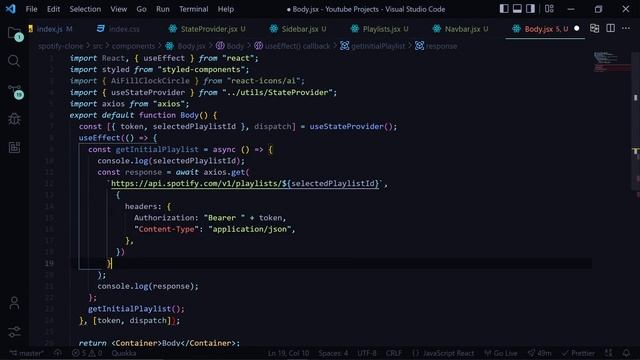The image size is (640, 360).
Task: Open the View menu
Action: (118, 9)
